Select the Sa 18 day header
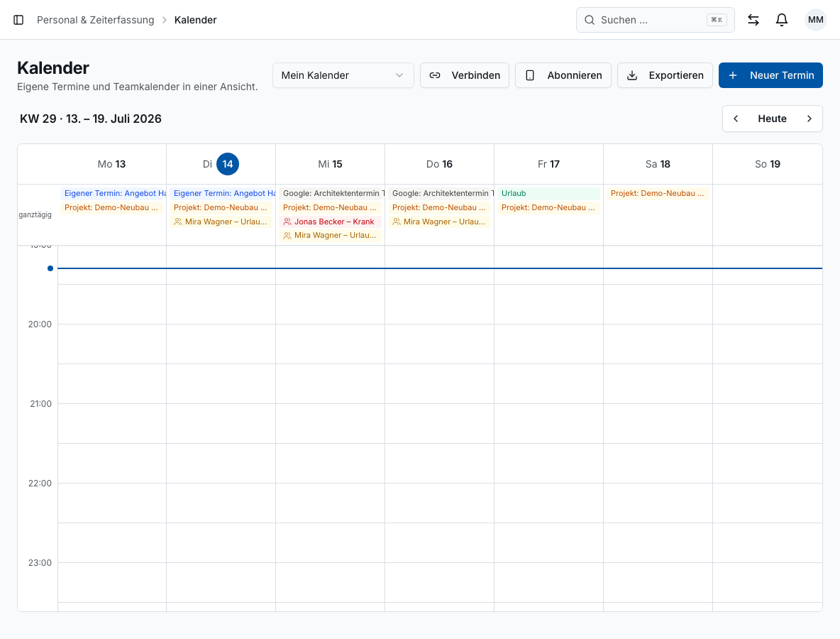 [x=658, y=164]
